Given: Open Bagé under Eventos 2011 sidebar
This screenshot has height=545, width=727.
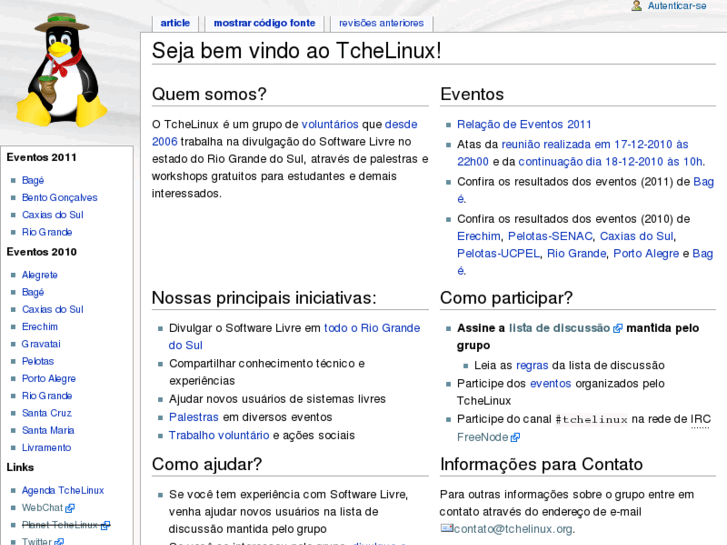Looking at the screenshot, I should 33,180.
